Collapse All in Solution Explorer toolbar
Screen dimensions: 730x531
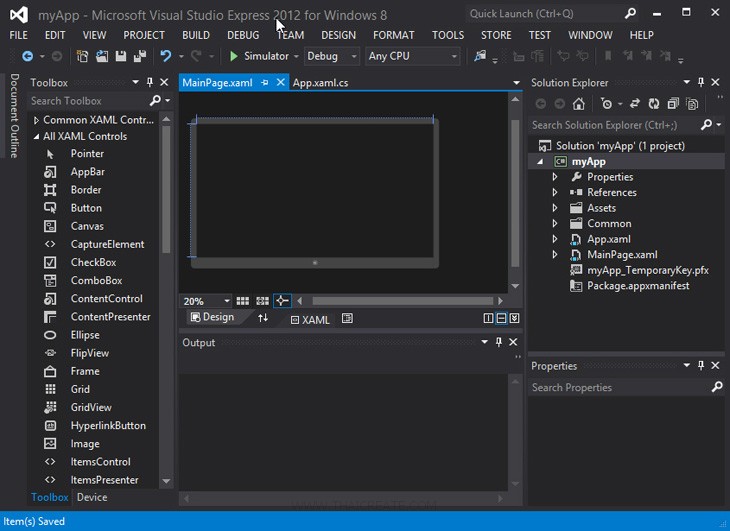pos(673,104)
